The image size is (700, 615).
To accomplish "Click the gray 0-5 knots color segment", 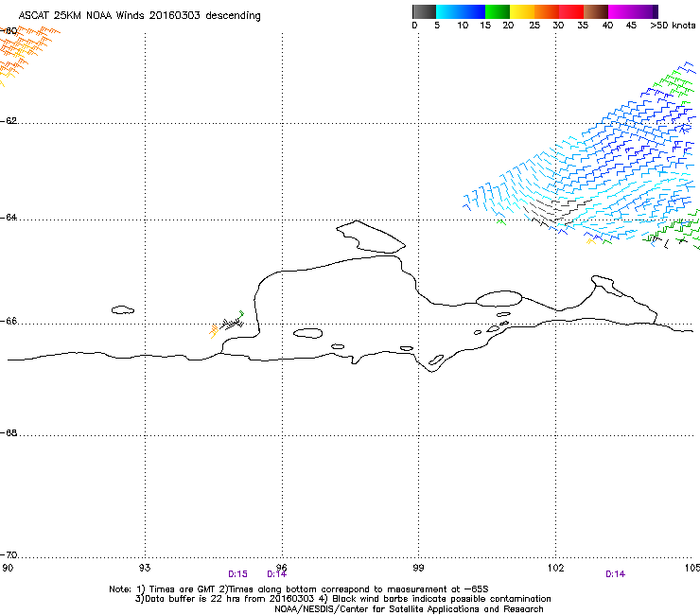I will [x=425, y=11].
